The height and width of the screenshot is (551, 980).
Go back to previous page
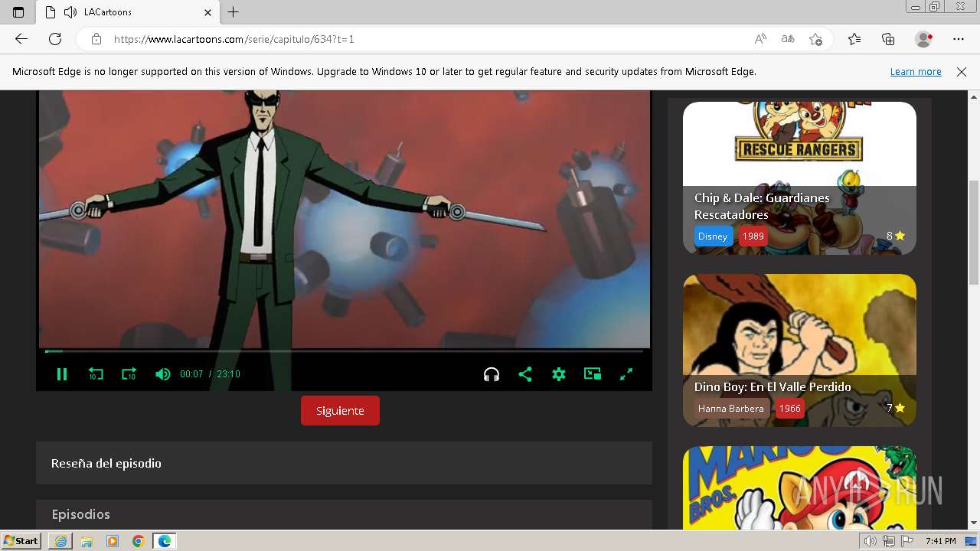click(x=21, y=39)
